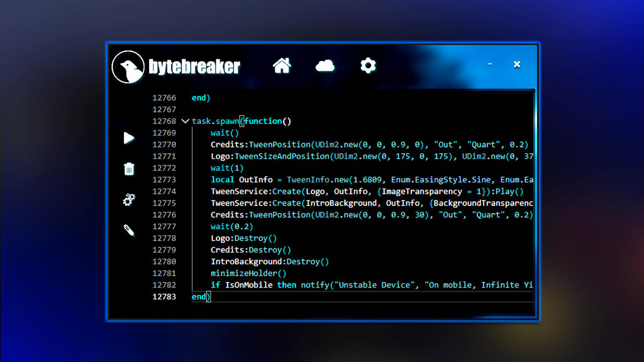The height and width of the screenshot is (362, 644).
Task: Minimize the bytebreaker window
Action: coord(489,63)
